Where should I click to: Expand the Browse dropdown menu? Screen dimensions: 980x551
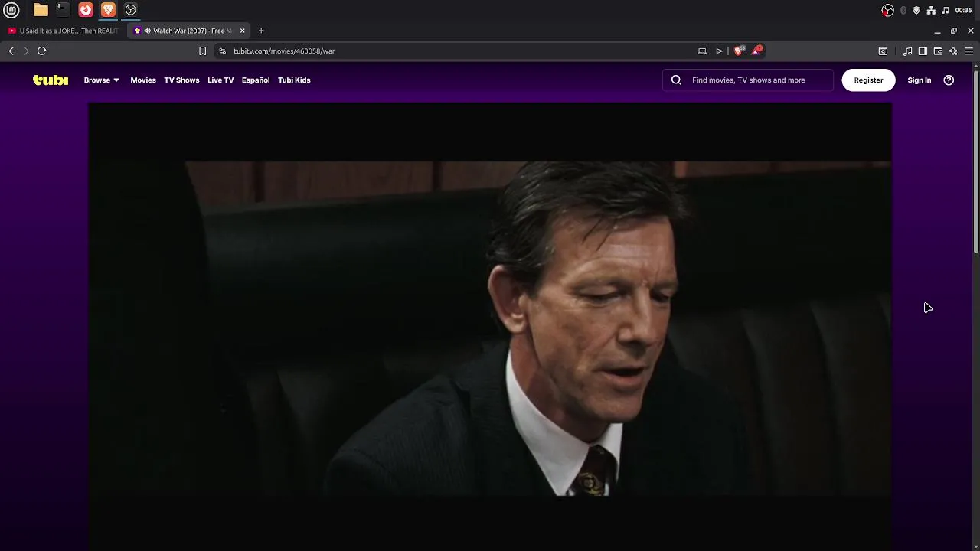click(x=101, y=80)
